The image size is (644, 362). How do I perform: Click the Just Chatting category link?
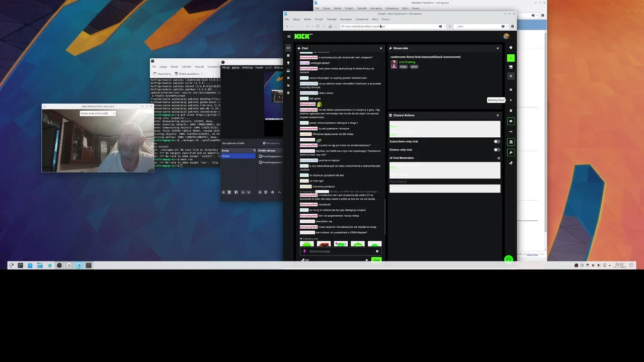(x=407, y=62)
